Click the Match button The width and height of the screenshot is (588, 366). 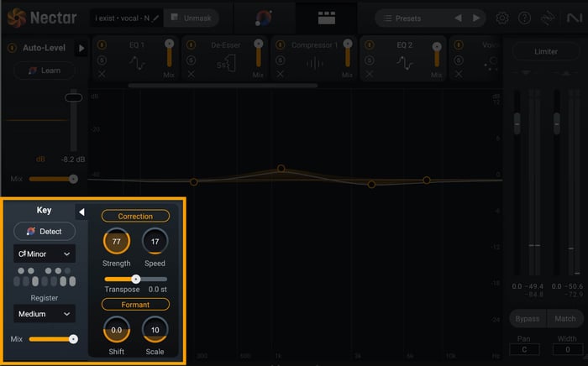click(x=565, y=319)
